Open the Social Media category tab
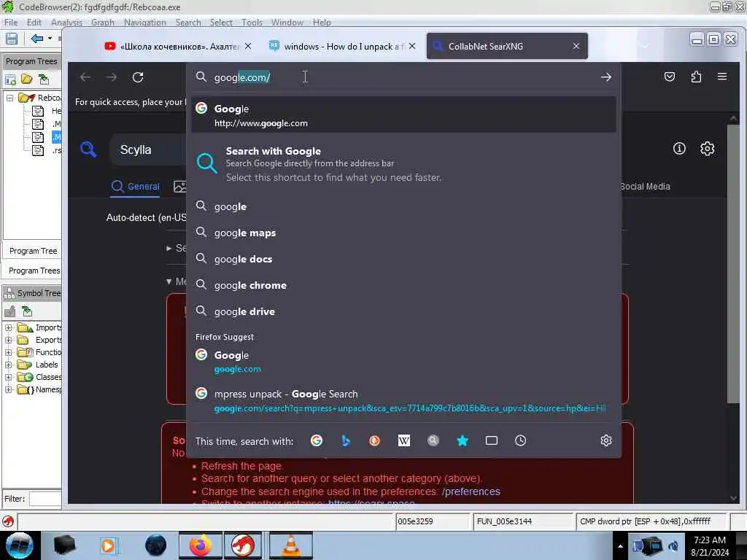 point(645,187)
